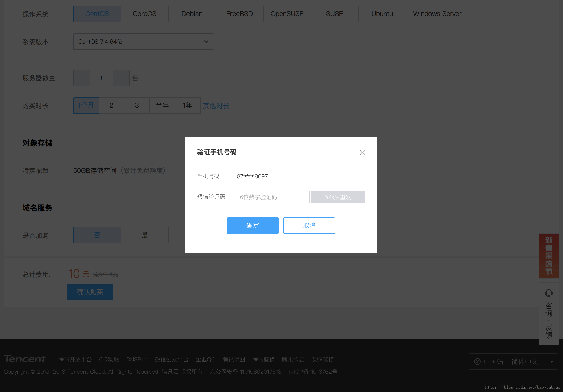This screenshot has height=392, width=563.
Task: Click the globe icon in language selector
Action: point(477,361)
